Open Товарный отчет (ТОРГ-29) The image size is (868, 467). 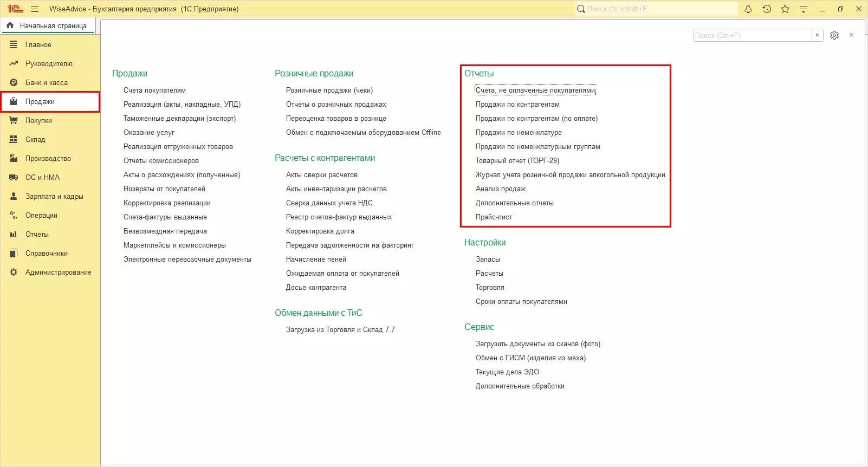coord(517,160)
